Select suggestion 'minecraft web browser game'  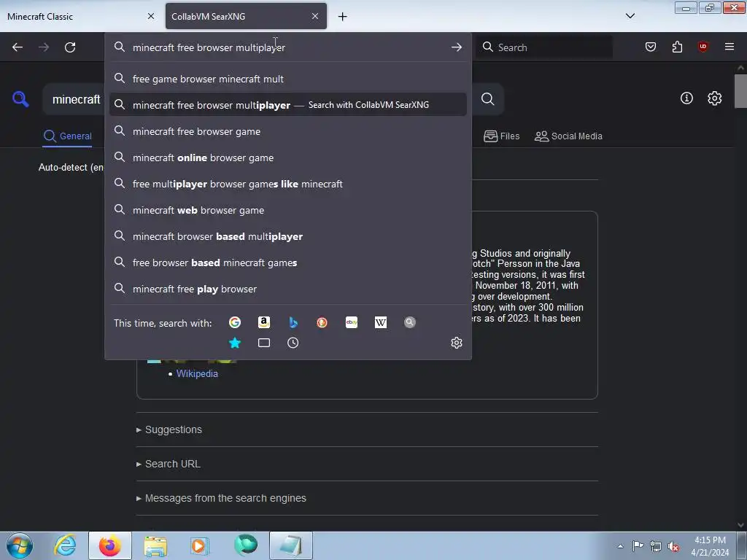pos(287,210)
